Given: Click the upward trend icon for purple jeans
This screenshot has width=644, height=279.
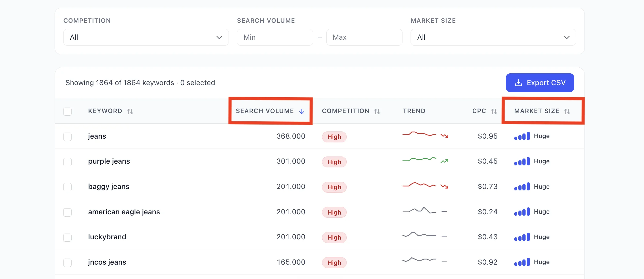Looking at the screenshot, I should [444, 161].
